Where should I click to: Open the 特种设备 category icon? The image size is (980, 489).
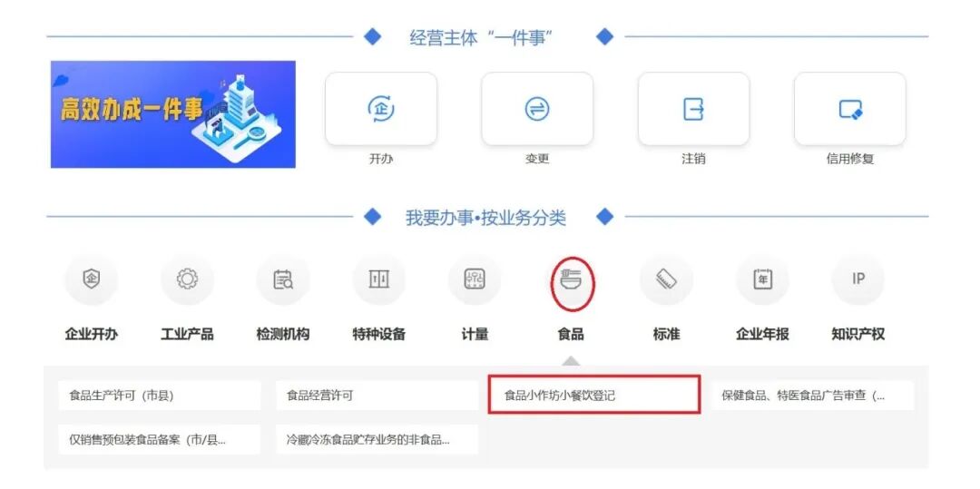pyautogui.click(x=378, y=279)
